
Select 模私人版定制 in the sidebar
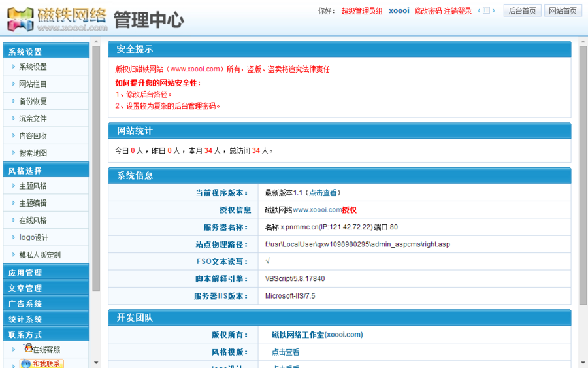[x=40, y=255]
